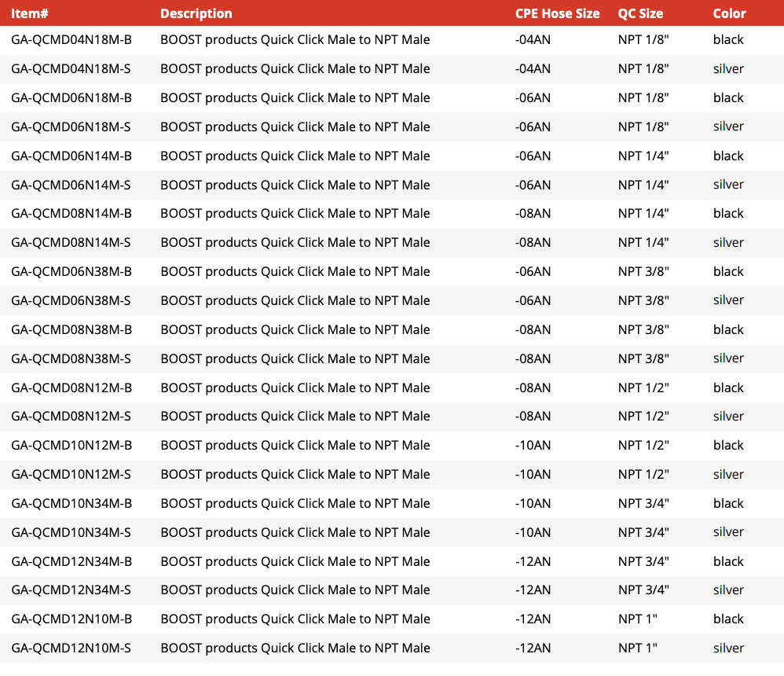Screen dimensions: 784x676
Task: Select item number GA-QCMD08N12M-B
Action: tap(71, 388)
